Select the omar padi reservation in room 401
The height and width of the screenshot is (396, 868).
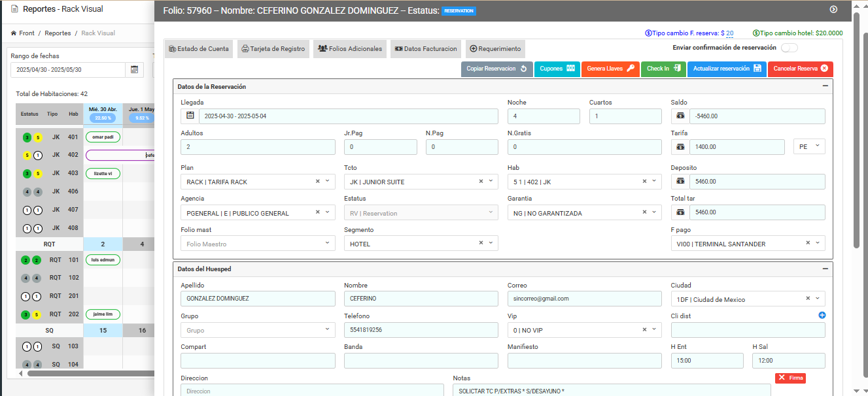tap(103, 137)
